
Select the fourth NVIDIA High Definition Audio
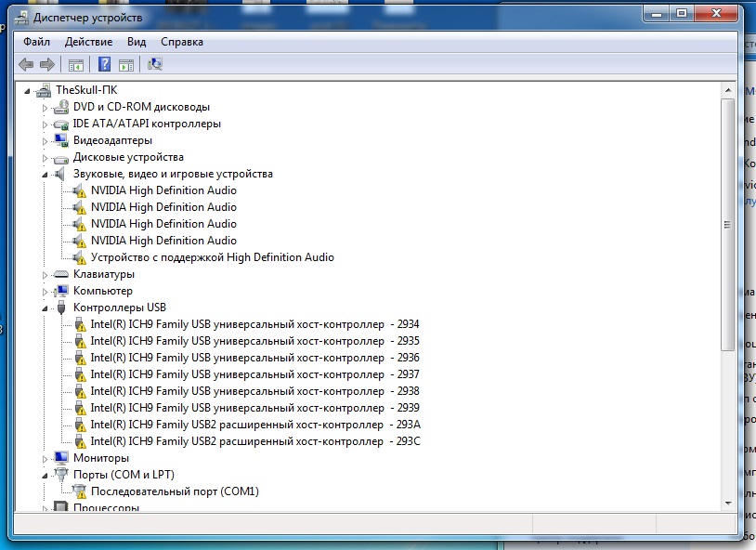coord(163,241)
